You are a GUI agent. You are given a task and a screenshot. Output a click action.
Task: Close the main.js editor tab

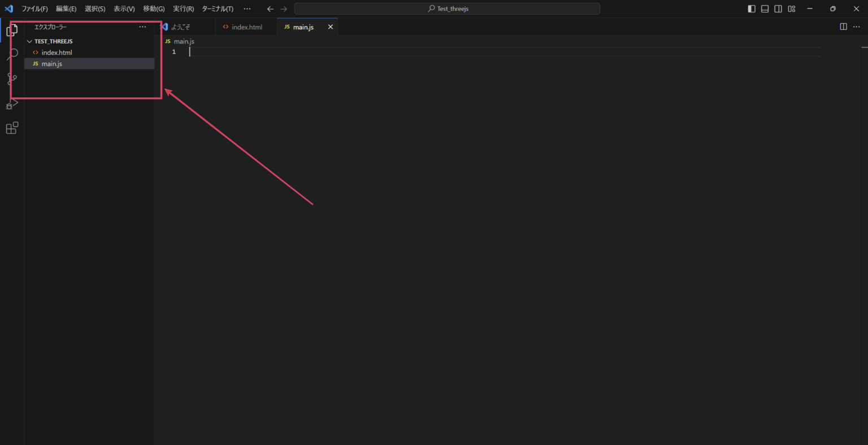331,27
